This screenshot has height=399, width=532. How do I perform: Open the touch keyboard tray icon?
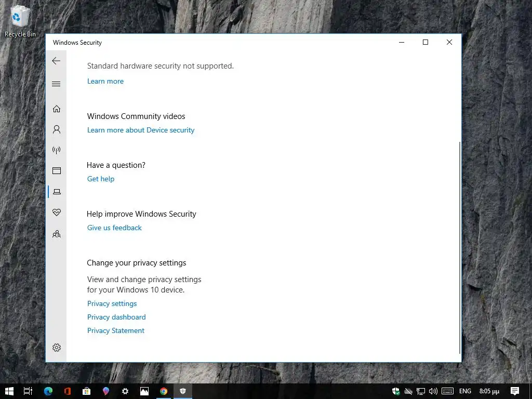448,391
